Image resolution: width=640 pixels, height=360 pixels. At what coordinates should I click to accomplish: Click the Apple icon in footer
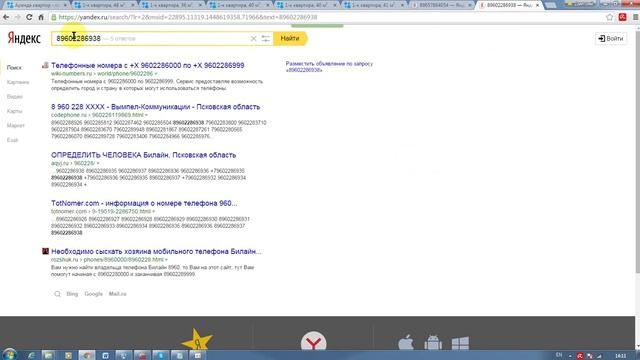coord(406,342)
